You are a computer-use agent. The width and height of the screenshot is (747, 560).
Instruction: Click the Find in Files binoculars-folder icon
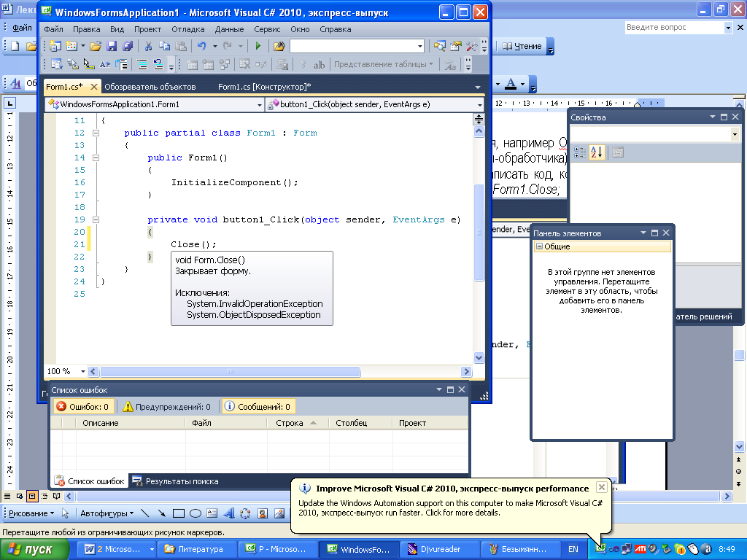point(279,46)
